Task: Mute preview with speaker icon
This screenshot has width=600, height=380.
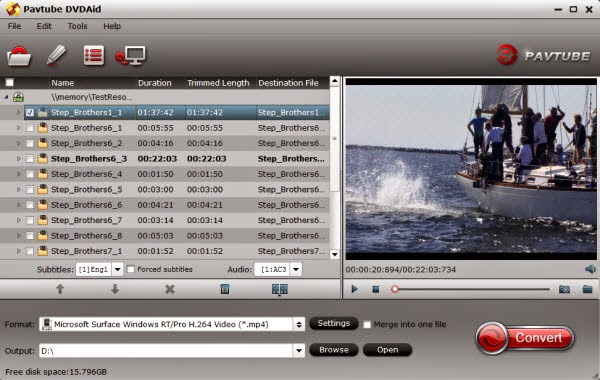Action: click(x=590, y=269)
